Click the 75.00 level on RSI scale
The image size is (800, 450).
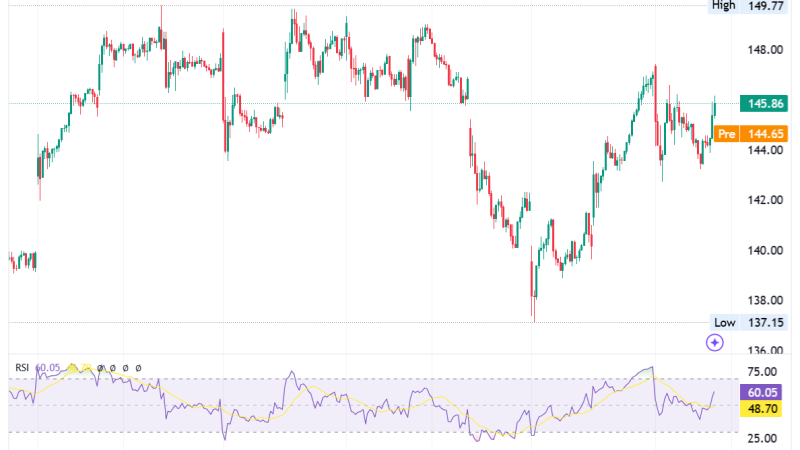coord(762,371)
